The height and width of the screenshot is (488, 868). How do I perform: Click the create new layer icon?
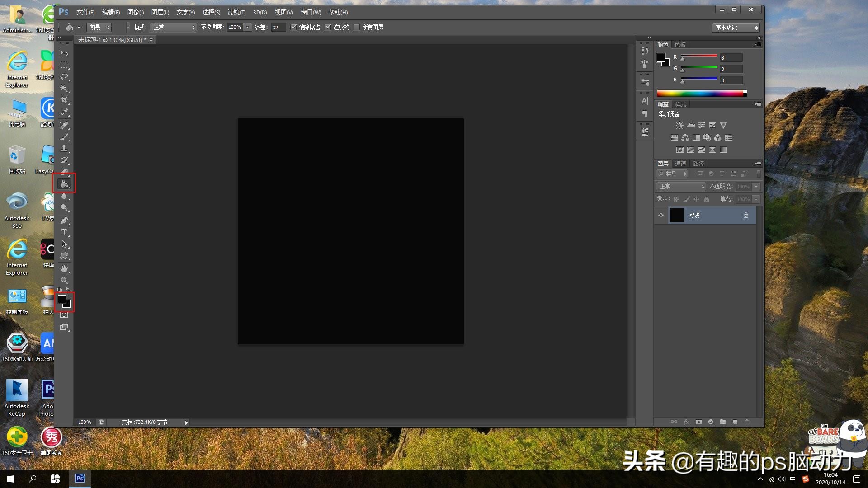pos(735,422)
